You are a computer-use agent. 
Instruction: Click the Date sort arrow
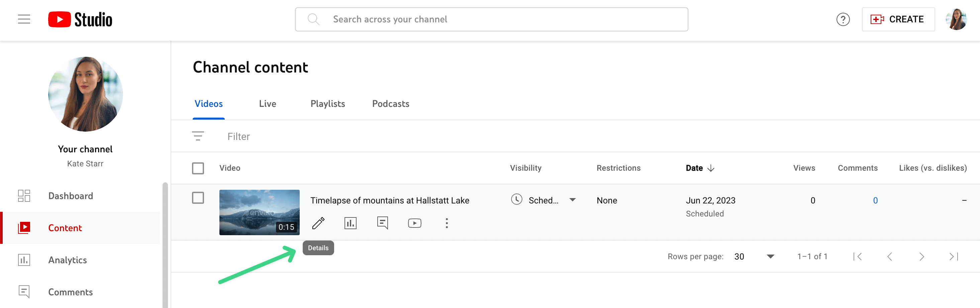point(711,168)
